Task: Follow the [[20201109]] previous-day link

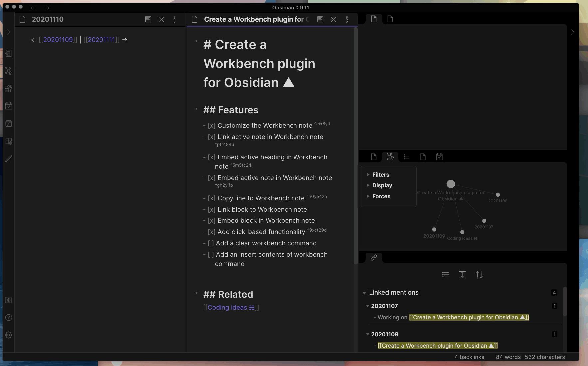Action: click(58, 40)
